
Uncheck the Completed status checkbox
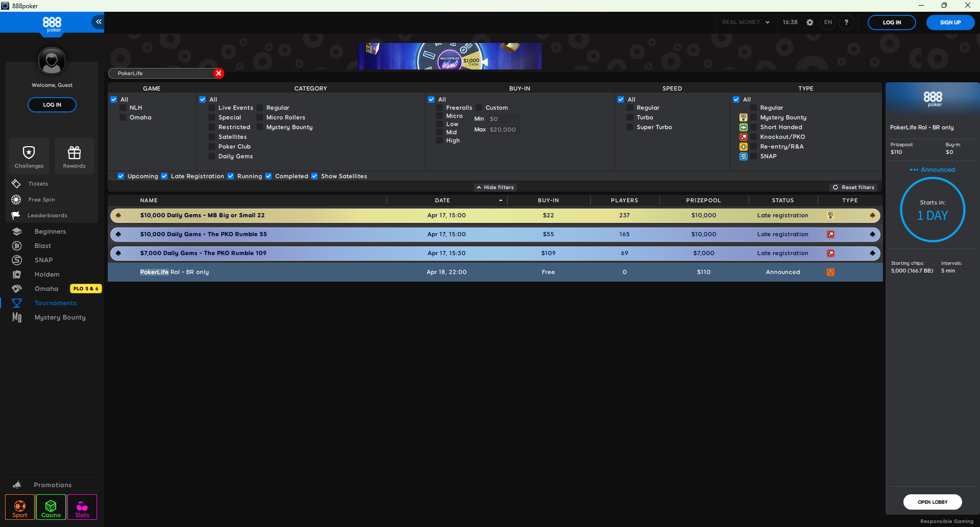coord(269,176)
